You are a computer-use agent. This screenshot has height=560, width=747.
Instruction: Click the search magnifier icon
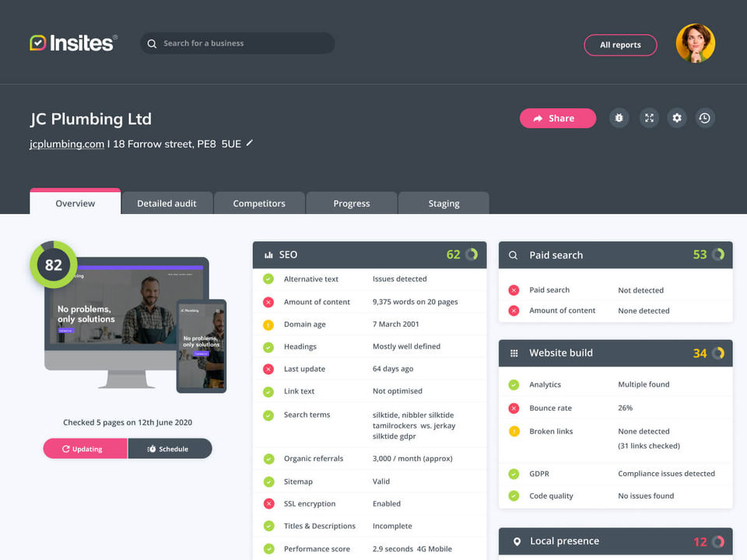pyautogui.click(x=152, y=44)
